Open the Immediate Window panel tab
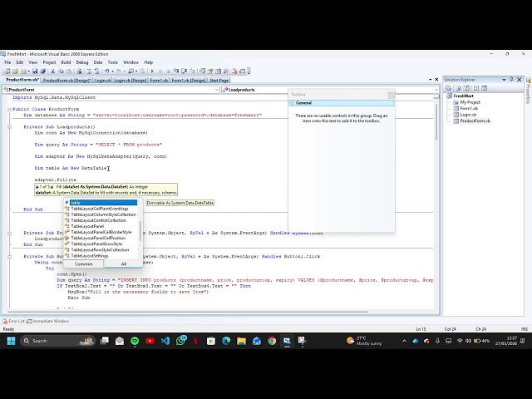 (x=48, y=321)
